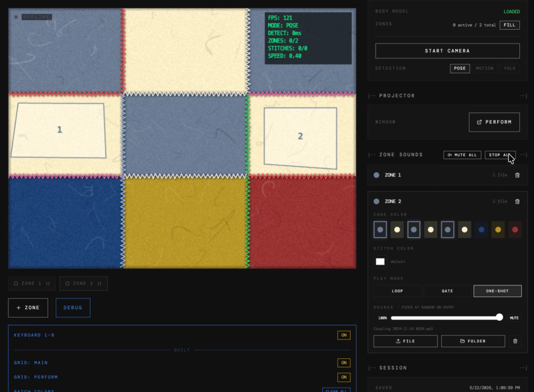Collapse the ZONE SOUNDS section header
534x392 pixels.
coord(401,155)
